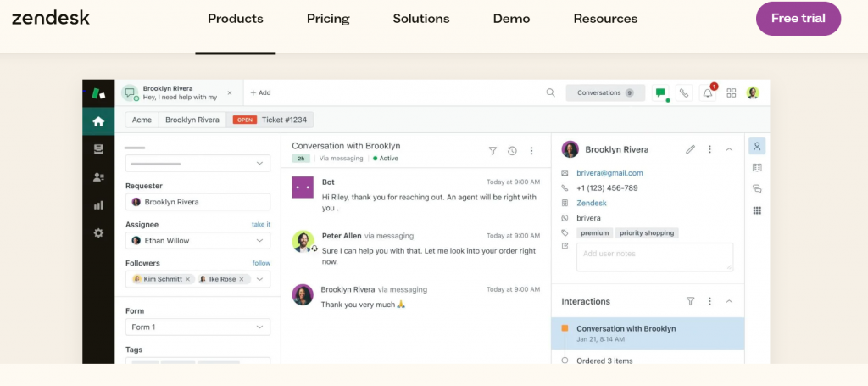This screenshot has height=386, width=868.
Task: Click the Zendesk Support logo icon in sidebar
Action: point(98,93)
